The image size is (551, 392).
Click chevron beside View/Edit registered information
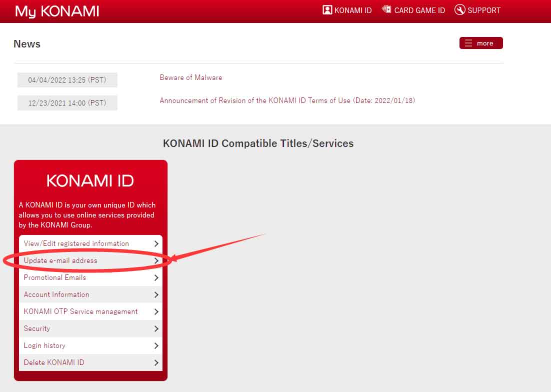pyautogui.click(x=156, y=244)
